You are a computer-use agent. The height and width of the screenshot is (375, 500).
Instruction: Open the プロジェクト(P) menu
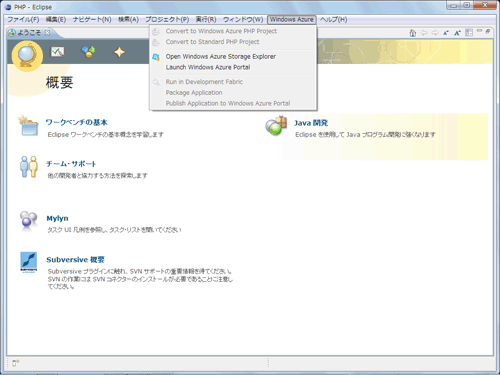click(167, 20)
